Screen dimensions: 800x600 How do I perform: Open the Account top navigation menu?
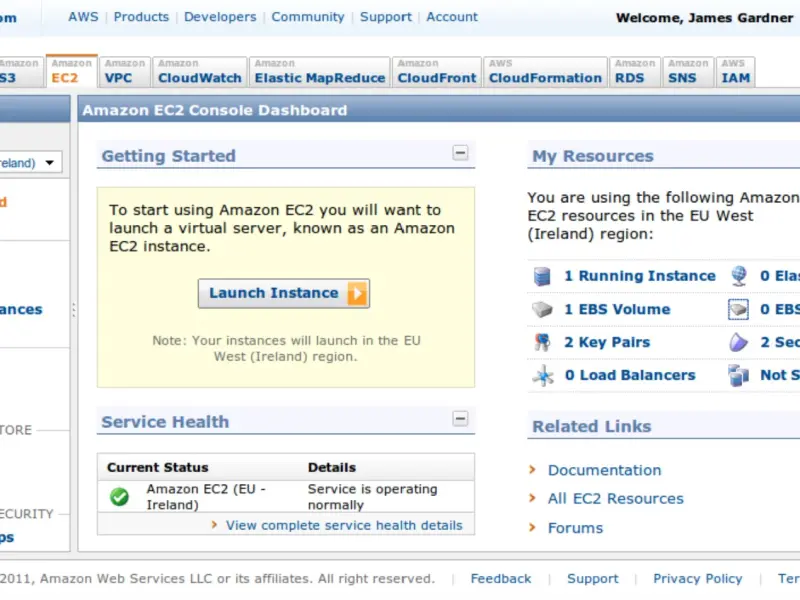[x=452, y=17]
